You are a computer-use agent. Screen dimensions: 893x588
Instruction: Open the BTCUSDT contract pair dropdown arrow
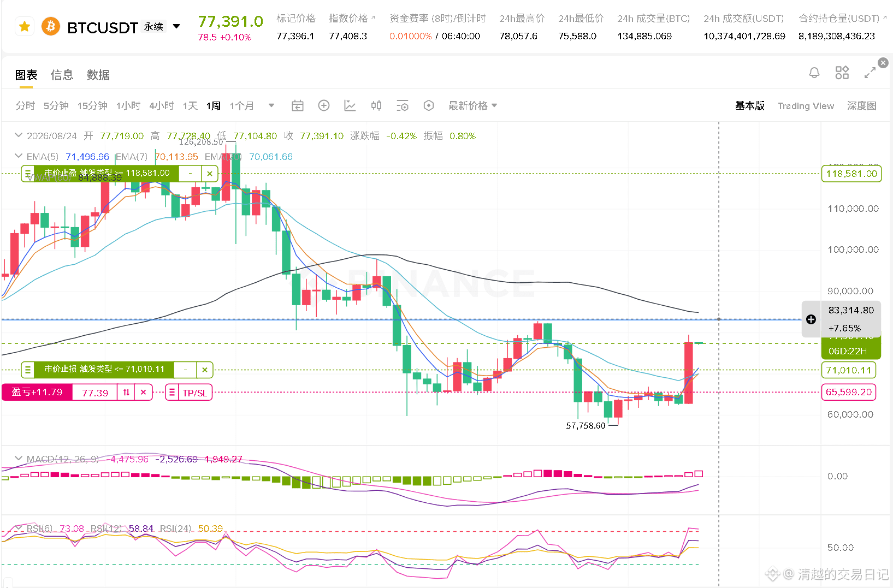176,26
